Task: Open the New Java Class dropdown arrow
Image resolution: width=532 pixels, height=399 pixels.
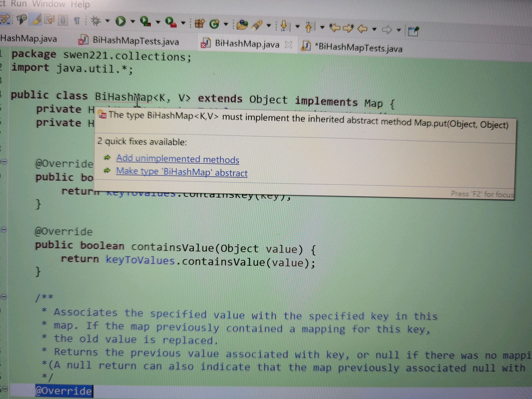Action: click(x=226, y=24)
